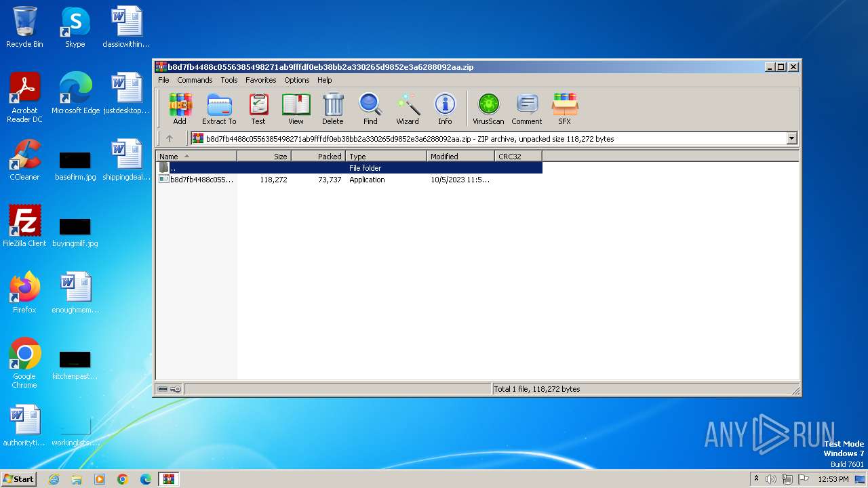Viewport: 868px width, 488px height.
Task: Click the Delete toolbar icon
Action: pyautogui.click(x=332, y=109)
